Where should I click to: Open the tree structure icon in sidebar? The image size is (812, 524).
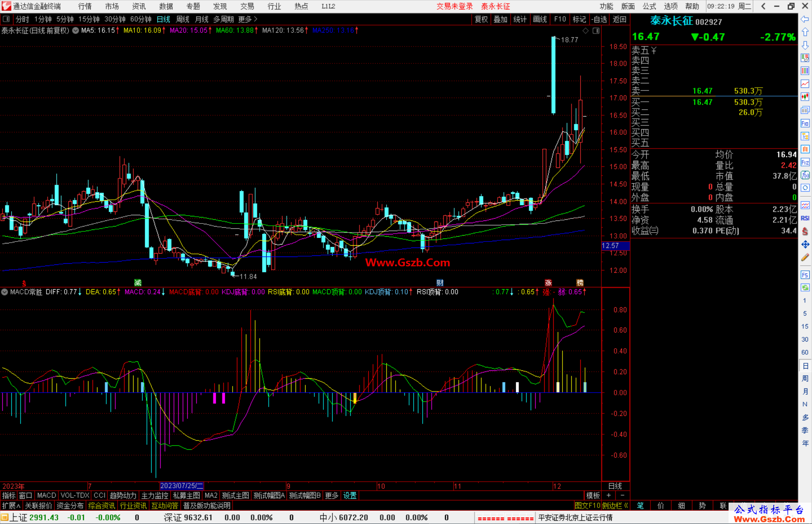point(805,136)
